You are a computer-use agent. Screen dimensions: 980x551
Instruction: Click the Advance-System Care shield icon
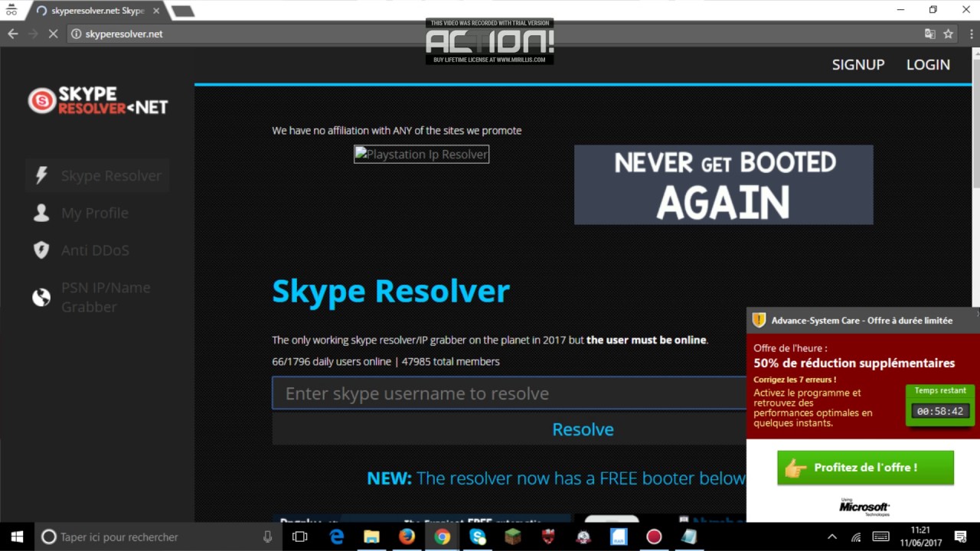(759, 320)
